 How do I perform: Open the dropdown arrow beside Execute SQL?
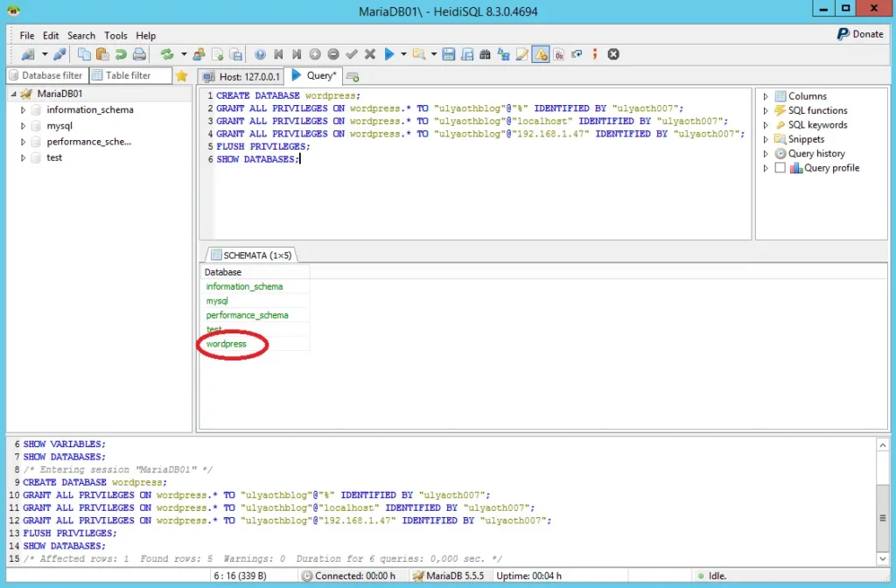403,54
